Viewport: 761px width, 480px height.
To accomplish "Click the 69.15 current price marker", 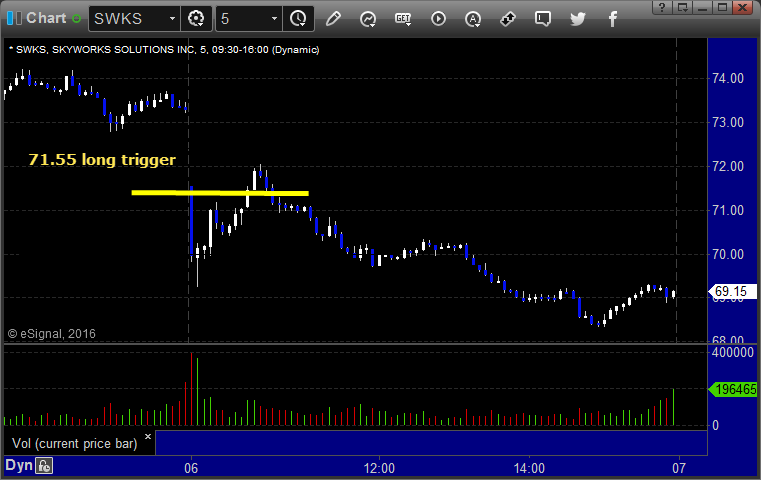I will [732, 291].
